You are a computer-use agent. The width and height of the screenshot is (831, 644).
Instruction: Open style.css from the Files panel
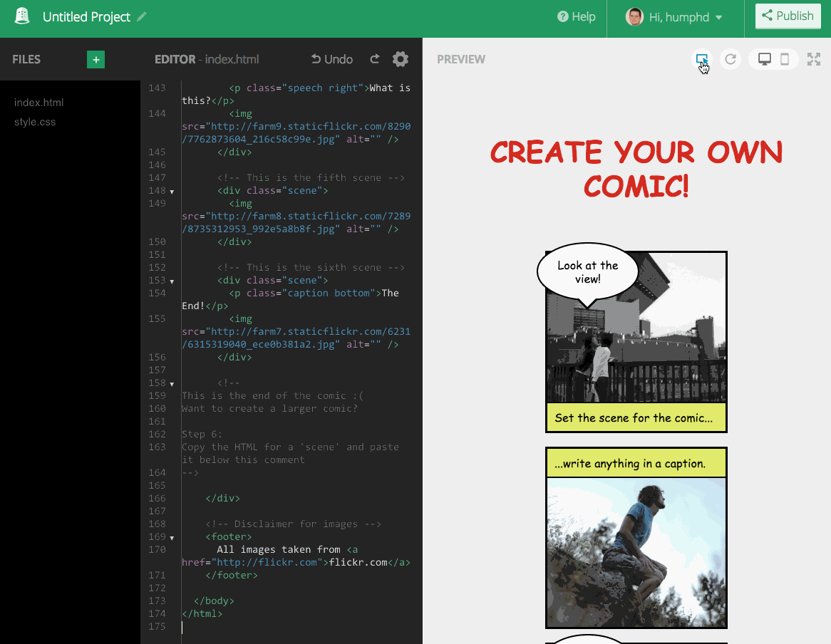(x=34, y=121)
